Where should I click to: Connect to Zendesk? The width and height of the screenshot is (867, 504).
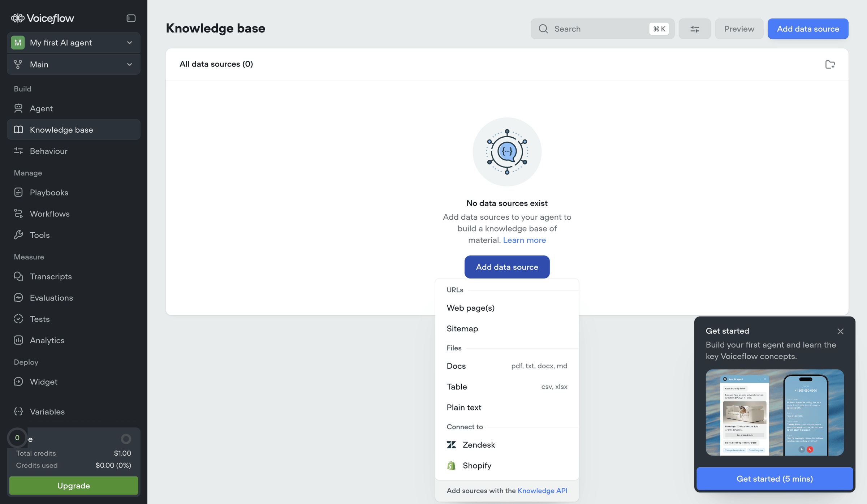[507, 445]
